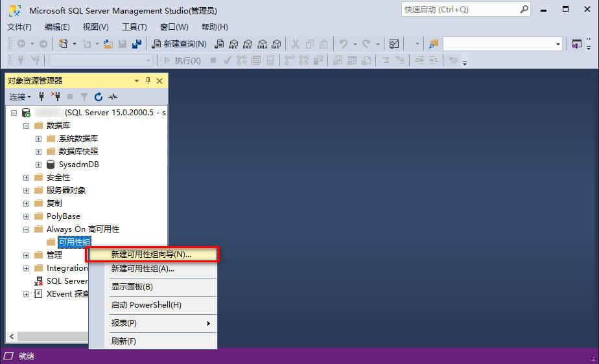Click the Refresh icon in Object Explorer
The height and width of the screenshot is (364, 599).
pyautogui.click(x=98, y=97)
